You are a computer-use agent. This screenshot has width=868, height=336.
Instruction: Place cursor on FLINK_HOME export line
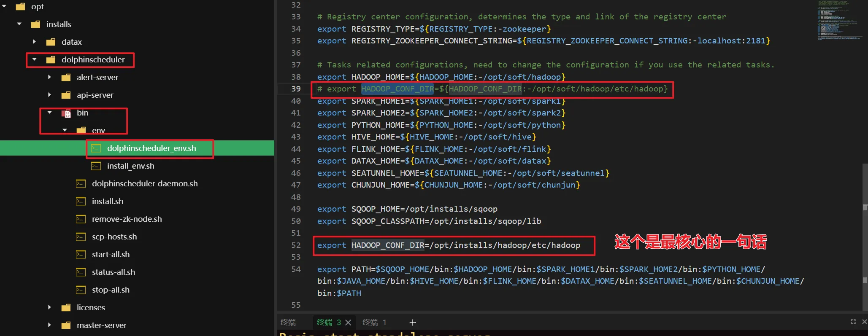pos(434,149)
